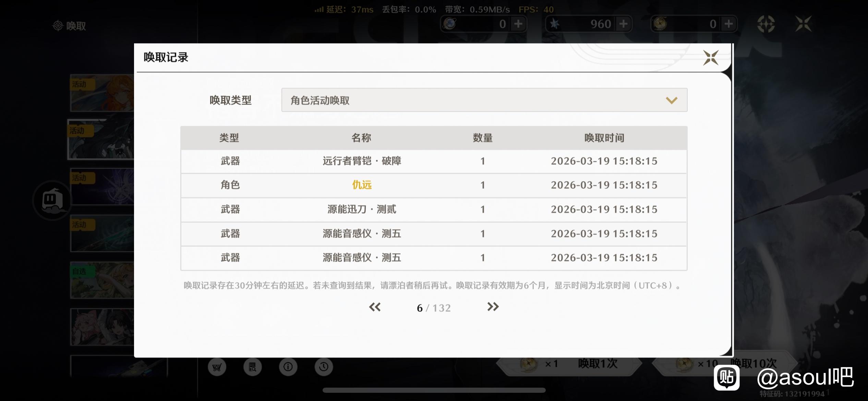Select the first 活动 banner tab

pos(102,93)
